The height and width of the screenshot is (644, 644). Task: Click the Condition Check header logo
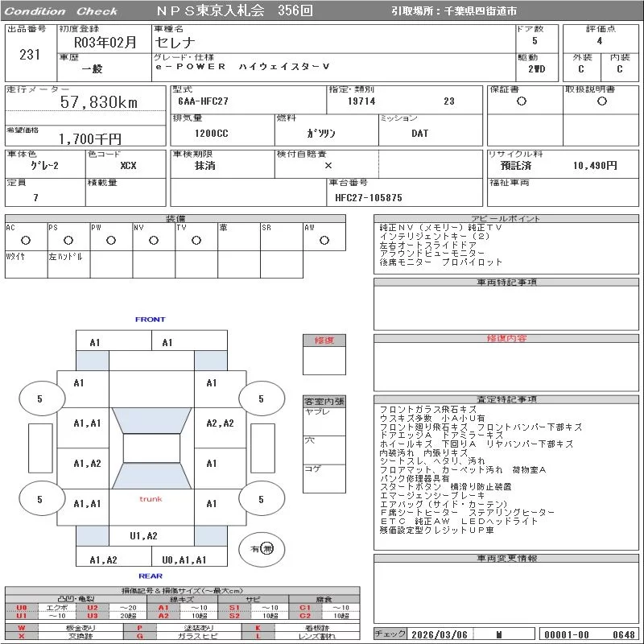click(61, 11)
